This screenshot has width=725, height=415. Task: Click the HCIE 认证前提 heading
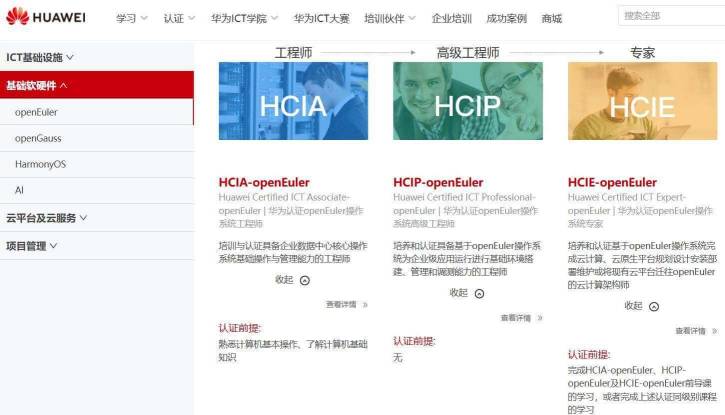(x=589, y=354)
